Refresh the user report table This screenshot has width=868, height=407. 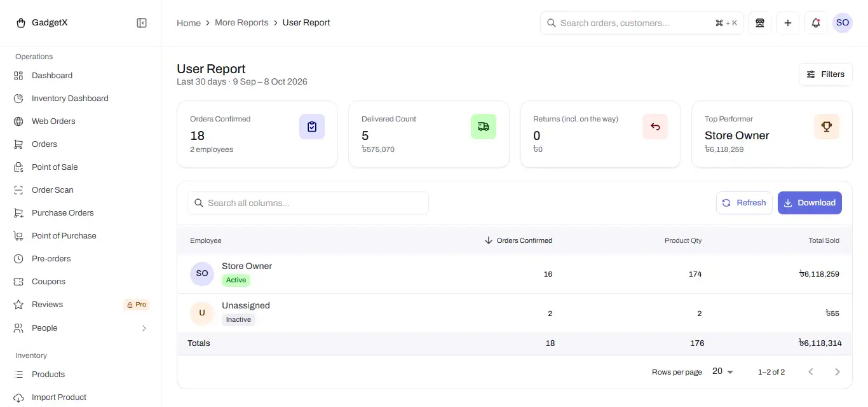744,203
